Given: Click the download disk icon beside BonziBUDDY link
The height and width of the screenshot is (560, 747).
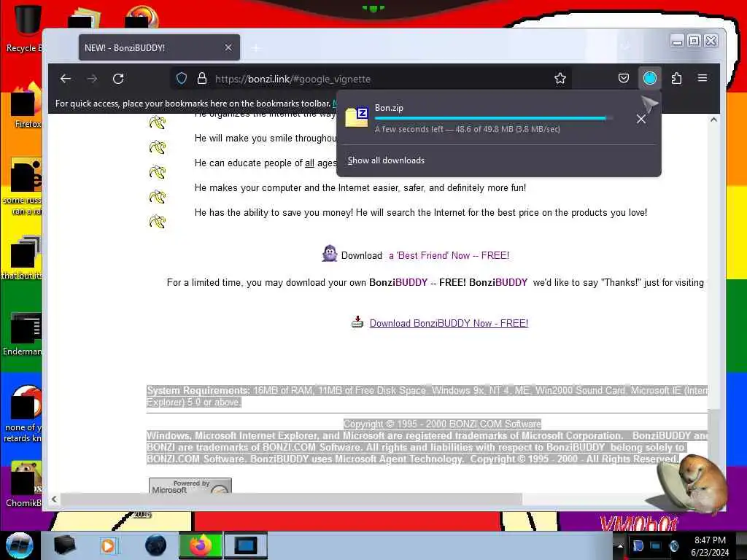Looking at the screenshot, I should pos(357,322).
